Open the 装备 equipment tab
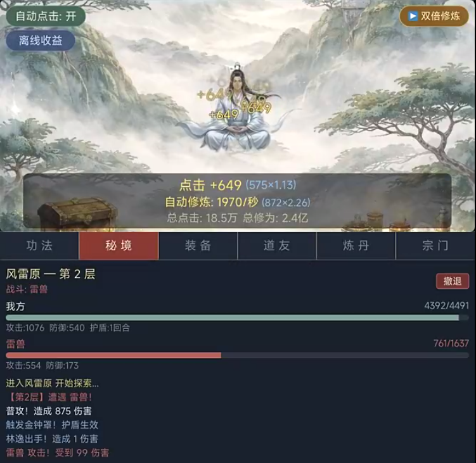 coord(198,246)
